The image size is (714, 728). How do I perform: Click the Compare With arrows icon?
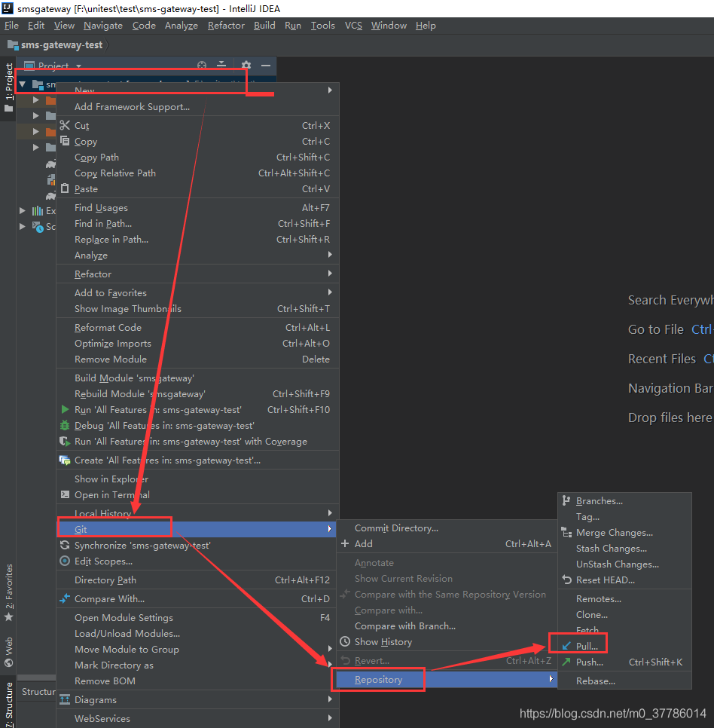[65, 598]
